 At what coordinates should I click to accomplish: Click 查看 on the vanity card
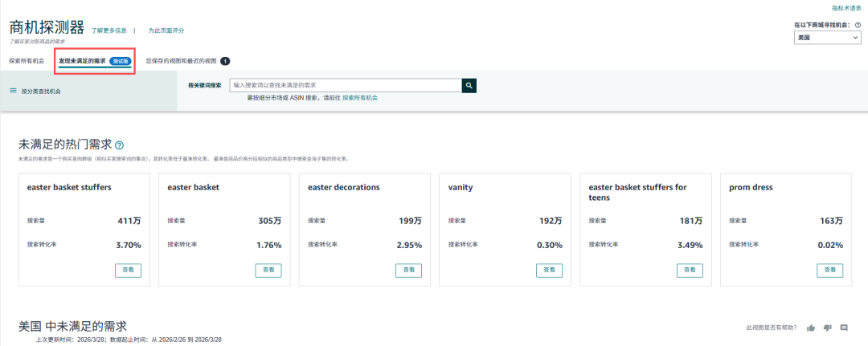click(x=549, y=271)
